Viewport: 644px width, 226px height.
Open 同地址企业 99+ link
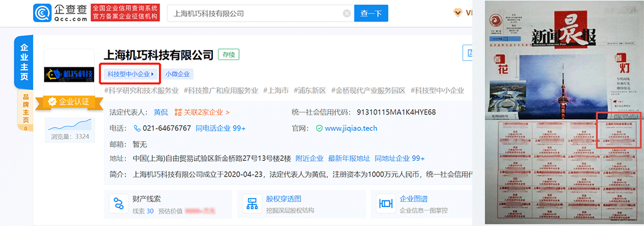(400, 158)
